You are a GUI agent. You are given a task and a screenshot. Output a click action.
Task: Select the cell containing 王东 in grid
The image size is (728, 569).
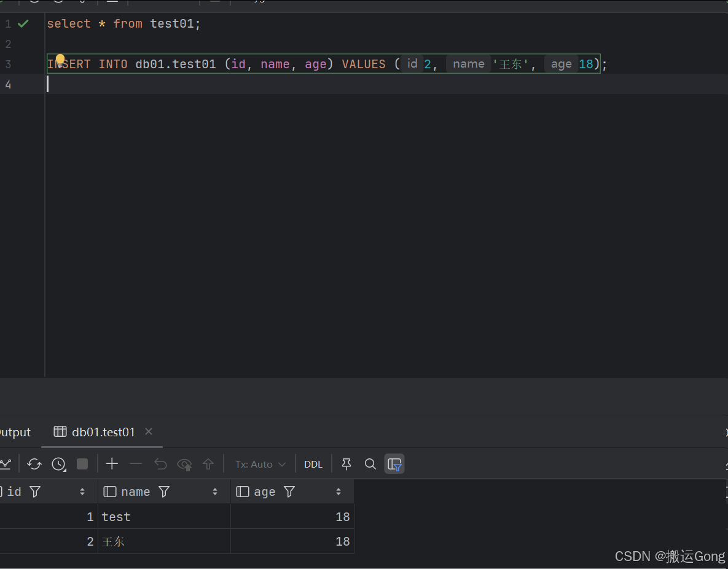pyautogui.click(x=165, y=541)
